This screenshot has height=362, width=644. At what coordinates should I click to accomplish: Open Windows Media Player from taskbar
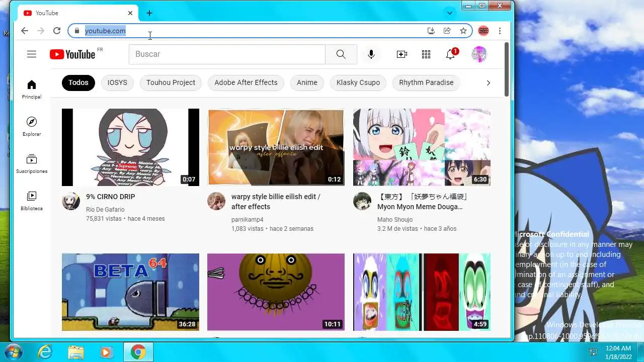(106, 352)
